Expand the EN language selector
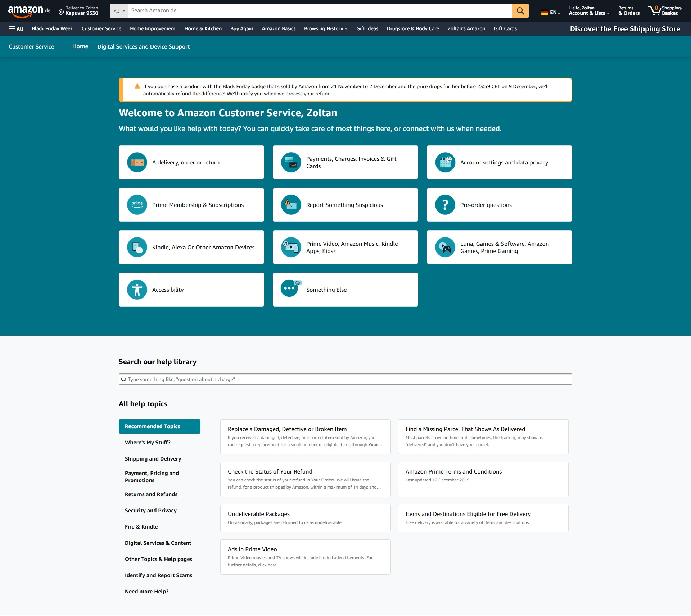The height and width of the screenshot is (616, 691). pyautogui.click(x=551, y=13)
